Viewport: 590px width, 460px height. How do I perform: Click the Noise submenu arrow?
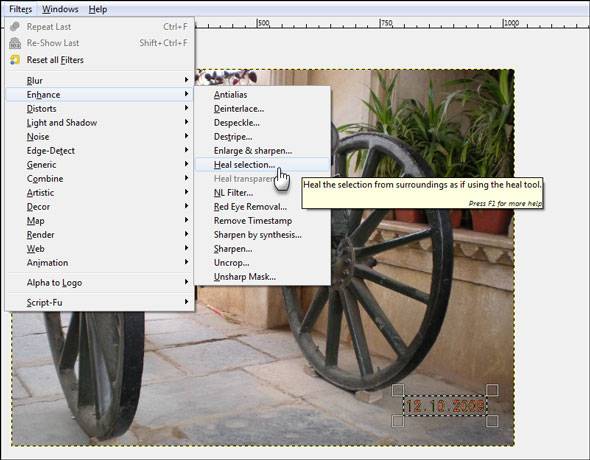pos(186,136)
